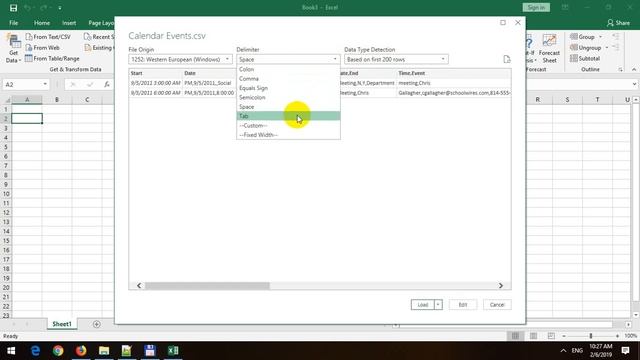Click zoom in plus button
The width and height of the screenshot is (640, 360).
point(617,336)
